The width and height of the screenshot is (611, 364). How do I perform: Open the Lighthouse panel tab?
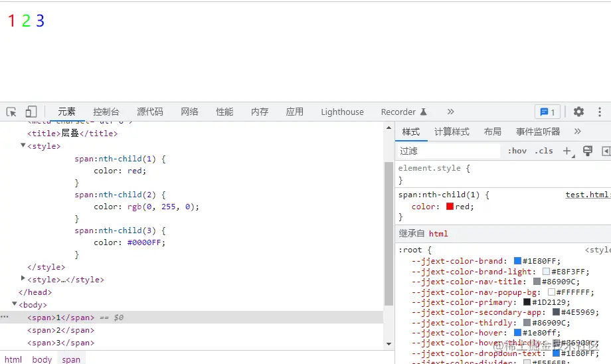point(342,112)
